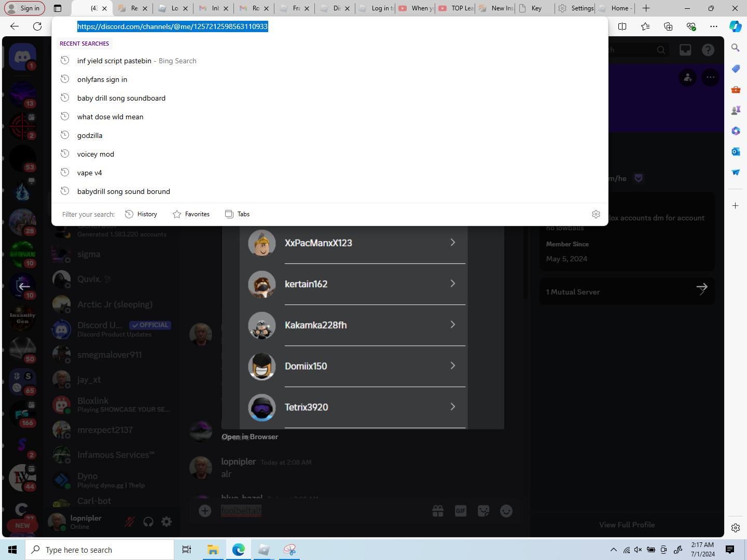Open Edge browser essentials icon

coord(691,26)
